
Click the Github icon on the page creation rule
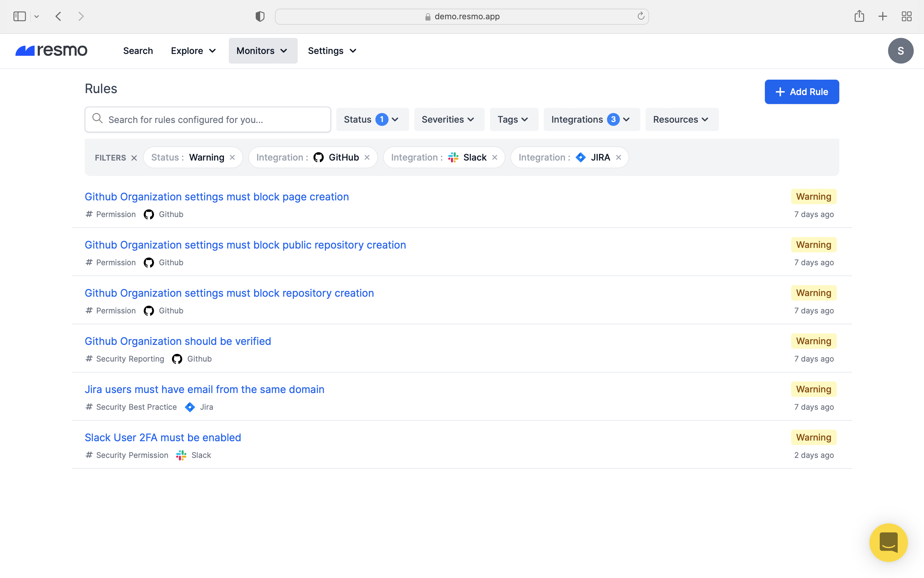(x=149, y=215)
